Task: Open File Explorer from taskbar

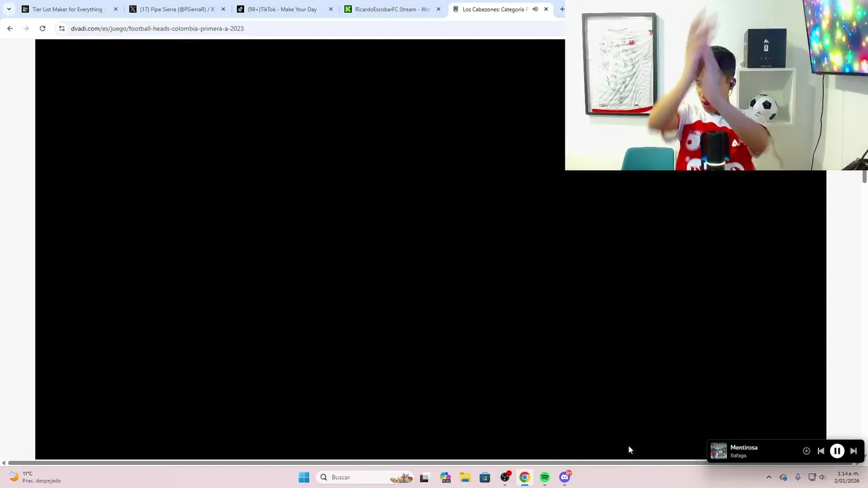Action: pyautogui.click(x=465, y=477)
